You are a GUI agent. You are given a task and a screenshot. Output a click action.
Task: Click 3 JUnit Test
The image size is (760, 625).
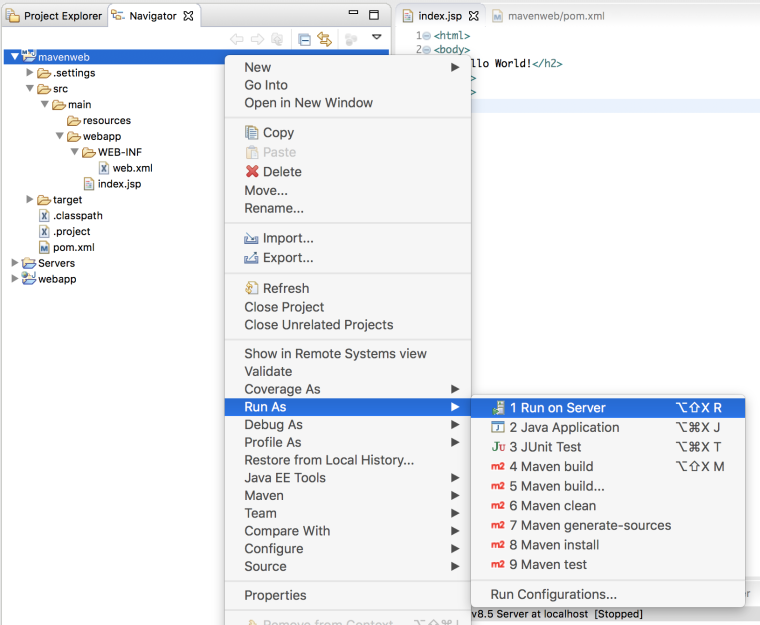(x=608, y=447)
